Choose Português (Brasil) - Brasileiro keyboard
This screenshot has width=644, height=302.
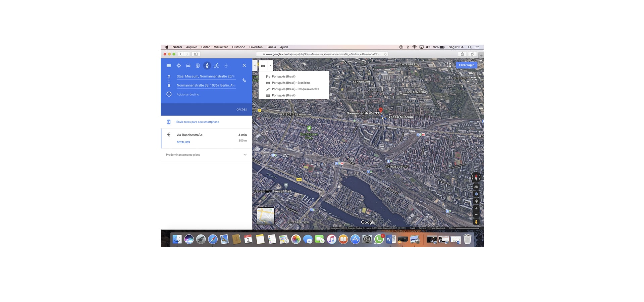294,83
